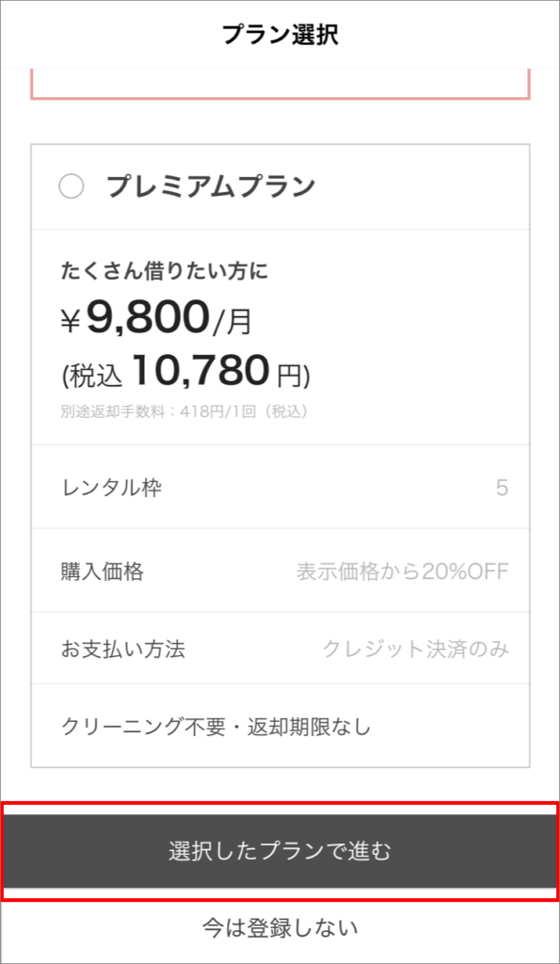
Task: Click the pink-bordered plan card above
Action: coord(280,84)
